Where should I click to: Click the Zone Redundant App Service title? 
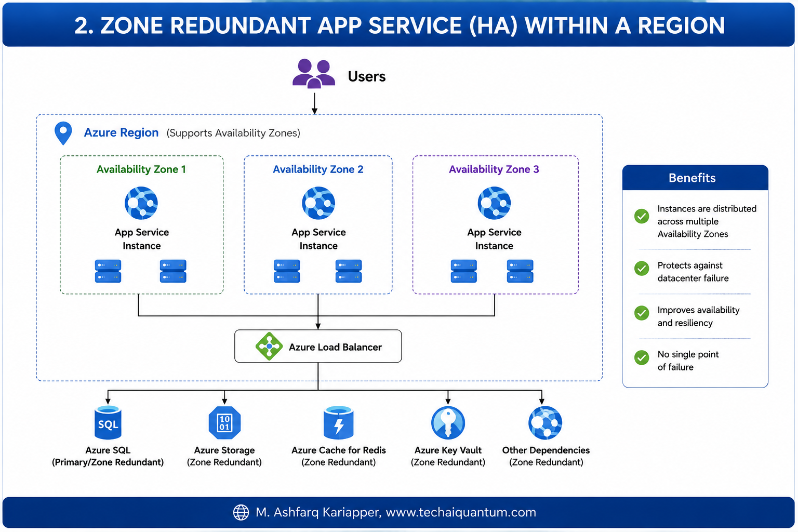pos(399,25)
